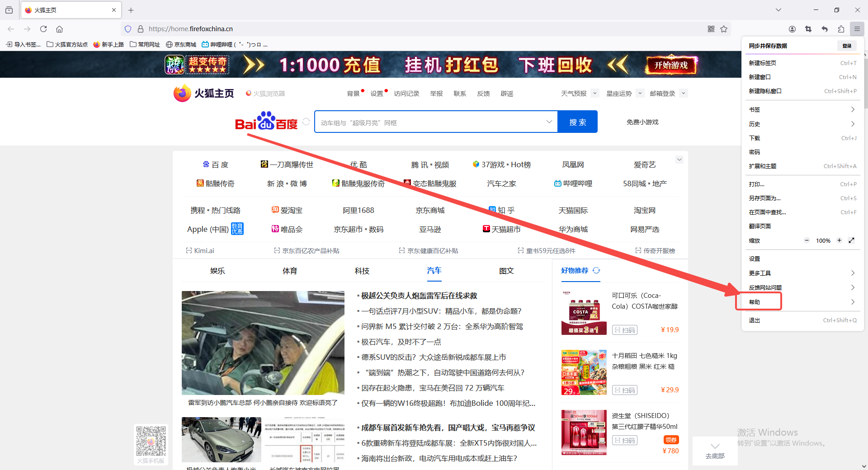The image size is (868, 470).
Task: Click the extensions puzzle icon in toolbar
Action: tap(841, 29)
